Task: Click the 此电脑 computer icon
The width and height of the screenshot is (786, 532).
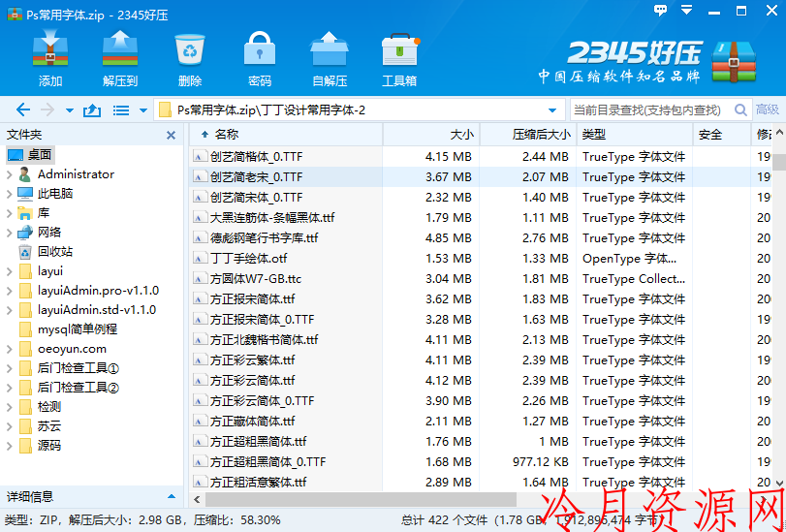Action: pos(25,194)
